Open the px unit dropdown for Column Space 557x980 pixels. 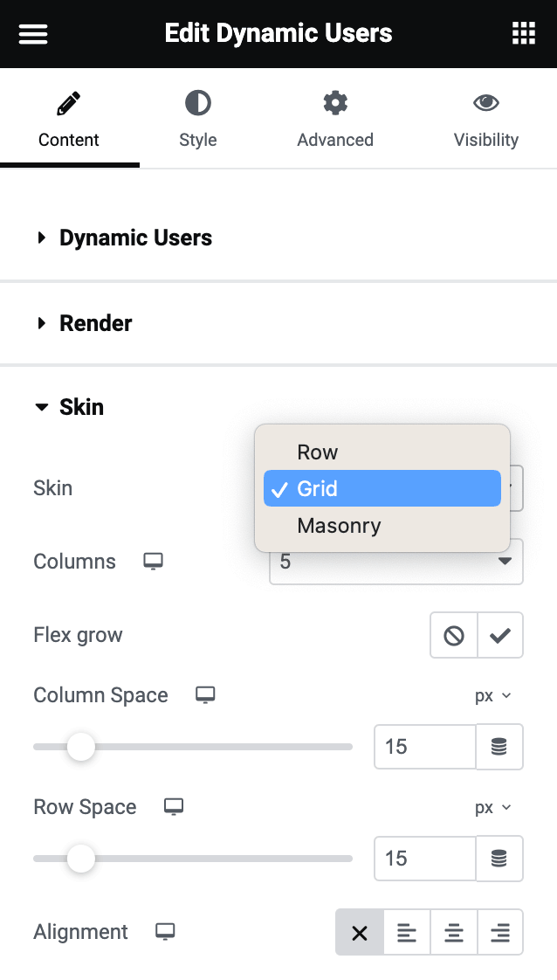click(494, 695)
